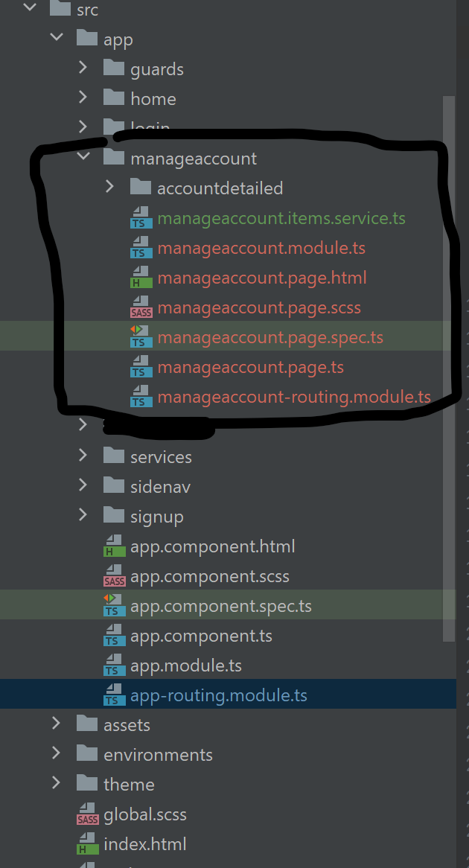Expand the guards folder chevron

[x=83, y=68]
